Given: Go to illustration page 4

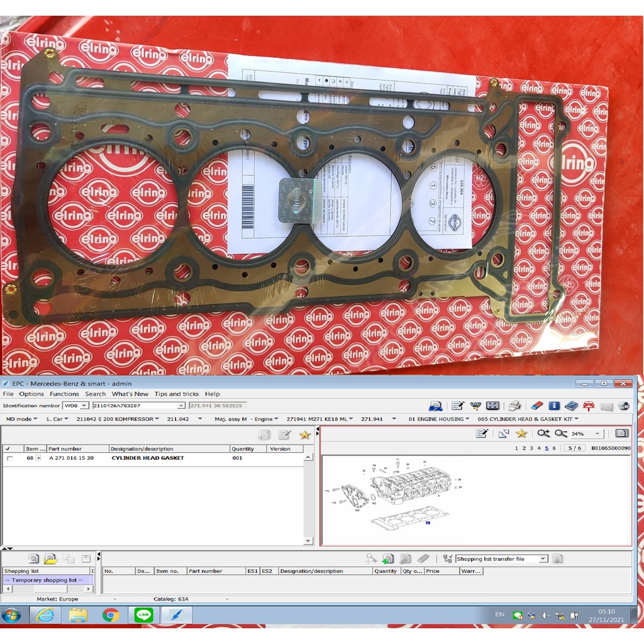Looking at the screenshot, I should [539, 448].
